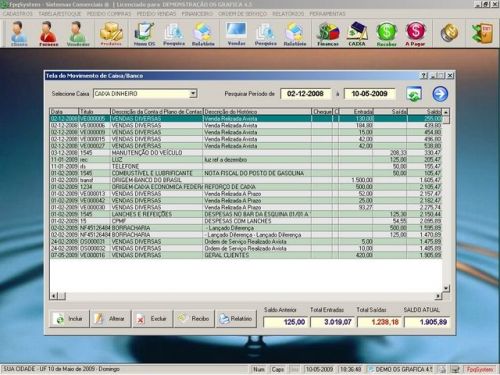Click the Recibo button
The image size is (500, 375).
[194, 319]
